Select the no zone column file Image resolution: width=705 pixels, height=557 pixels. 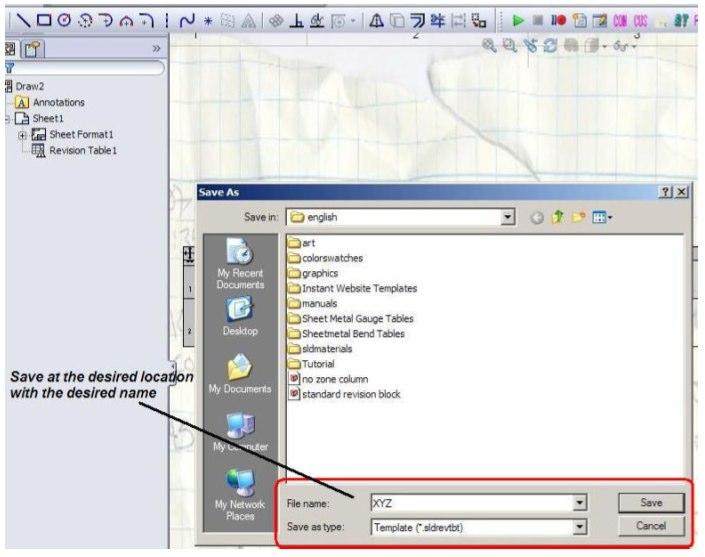tap(328, 379)
